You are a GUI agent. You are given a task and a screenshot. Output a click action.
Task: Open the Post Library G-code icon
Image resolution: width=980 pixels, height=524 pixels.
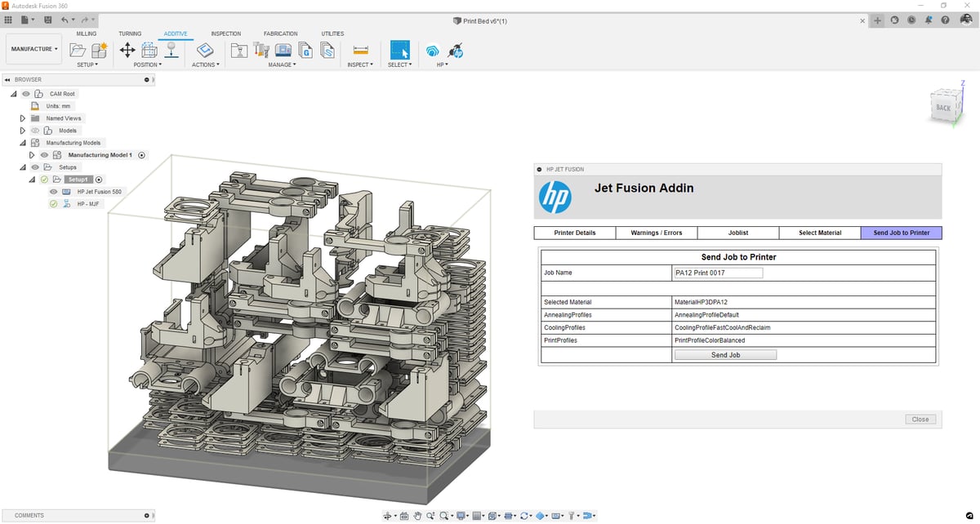[x=305, y=51]
